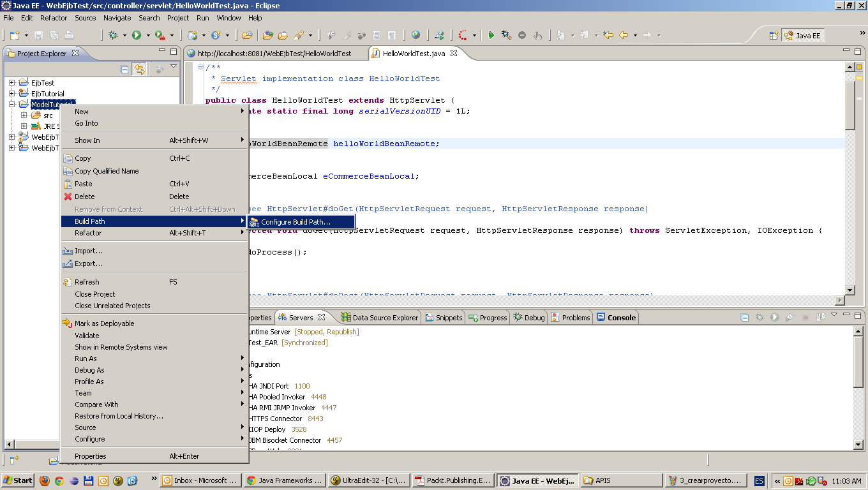Screen dimensions: 868x490
Task: Select Configure Build Path from the menu
Action: (x=300, y=221)
